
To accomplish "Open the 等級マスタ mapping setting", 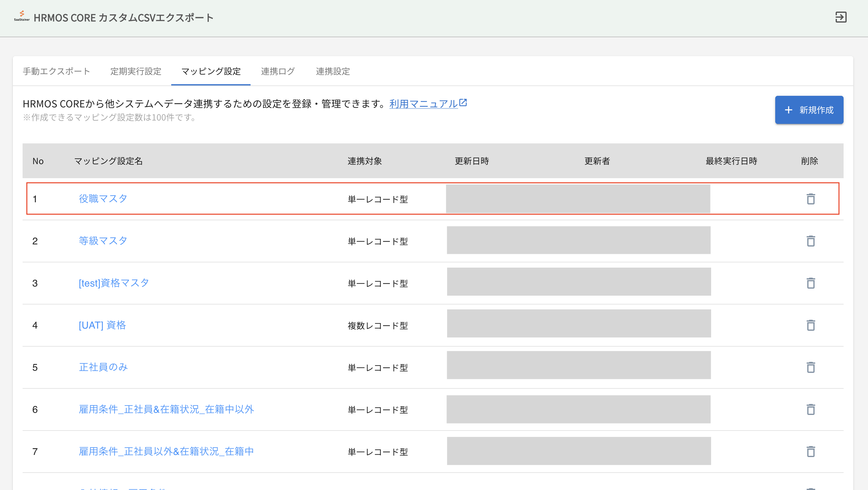I will pyautogui.click(x=103, y=241).
